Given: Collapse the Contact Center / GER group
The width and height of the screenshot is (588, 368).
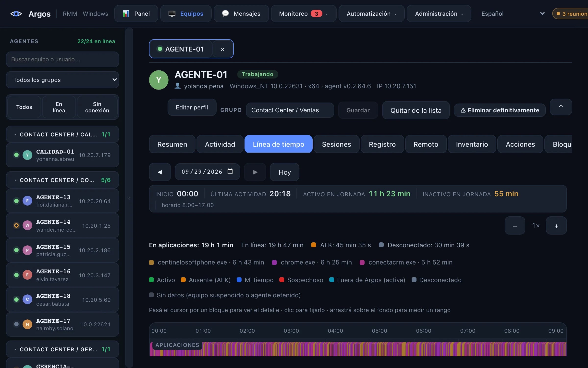Looking at the screenshot, I should pos(62,349).
